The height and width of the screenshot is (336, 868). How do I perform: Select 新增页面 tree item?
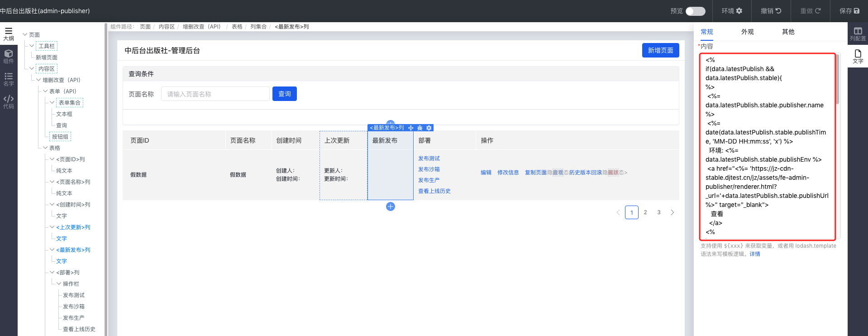tap(47, 58)
